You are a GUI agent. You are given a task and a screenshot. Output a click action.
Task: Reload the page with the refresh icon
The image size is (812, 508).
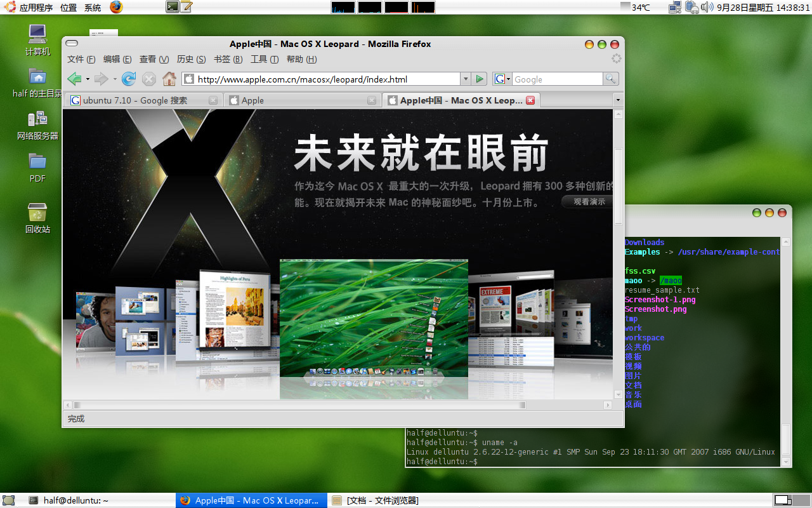tap(129, 79)
